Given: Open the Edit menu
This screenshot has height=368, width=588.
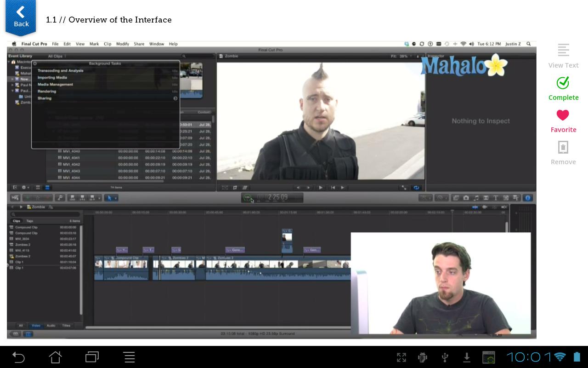Looking at the screenshot, I should [67, 44].
